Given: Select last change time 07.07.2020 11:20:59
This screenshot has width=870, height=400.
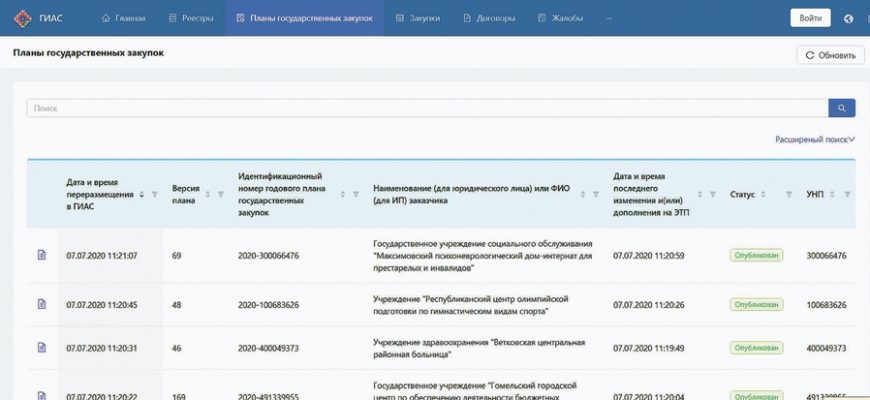Looking at the screenshot, I should (x=649, y=256).
